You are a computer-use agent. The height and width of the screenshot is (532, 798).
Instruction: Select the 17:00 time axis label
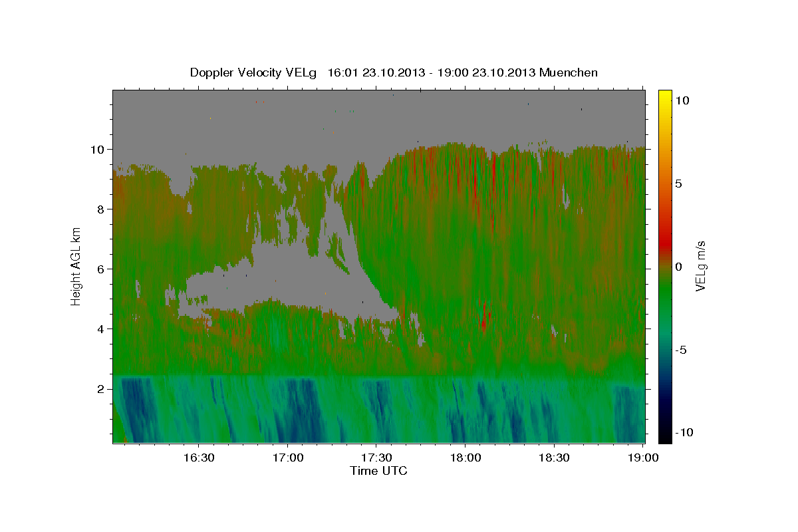[x=288, y=458]
